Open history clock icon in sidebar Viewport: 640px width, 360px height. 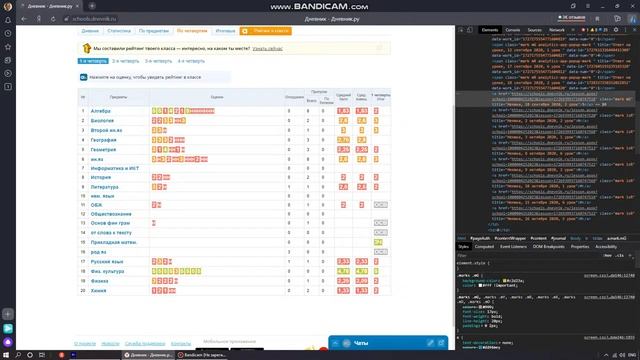pyautogui.click(x=8, y=33)
